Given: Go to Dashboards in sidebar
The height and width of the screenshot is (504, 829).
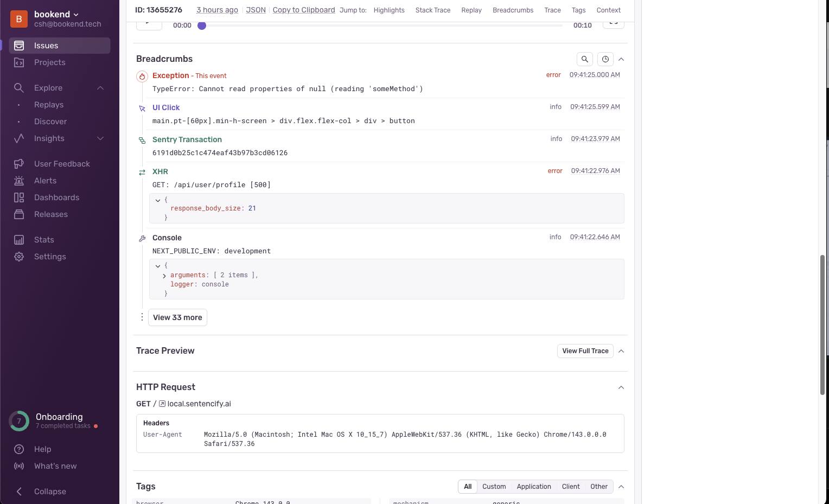Looking at the screenshot, I should (56, 197).
